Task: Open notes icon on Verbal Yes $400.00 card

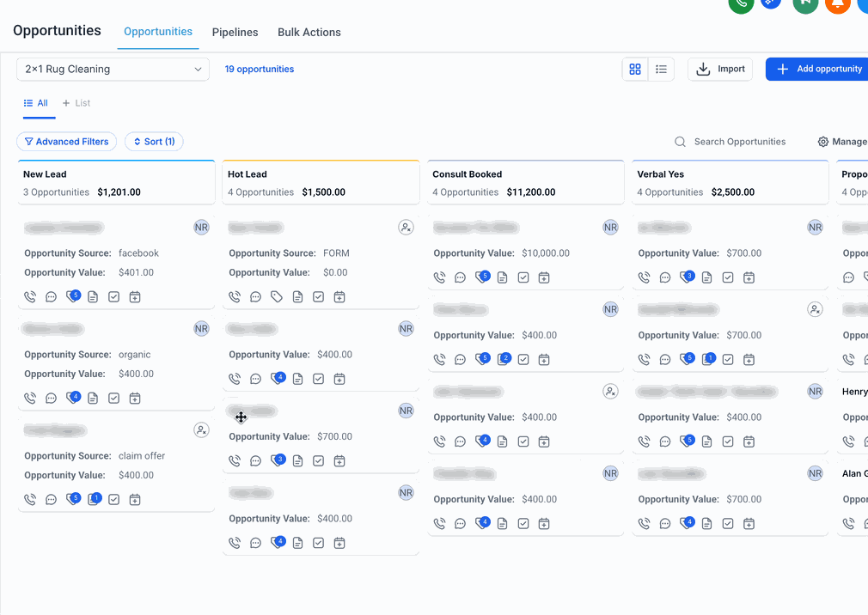Action: coord(707,441)
